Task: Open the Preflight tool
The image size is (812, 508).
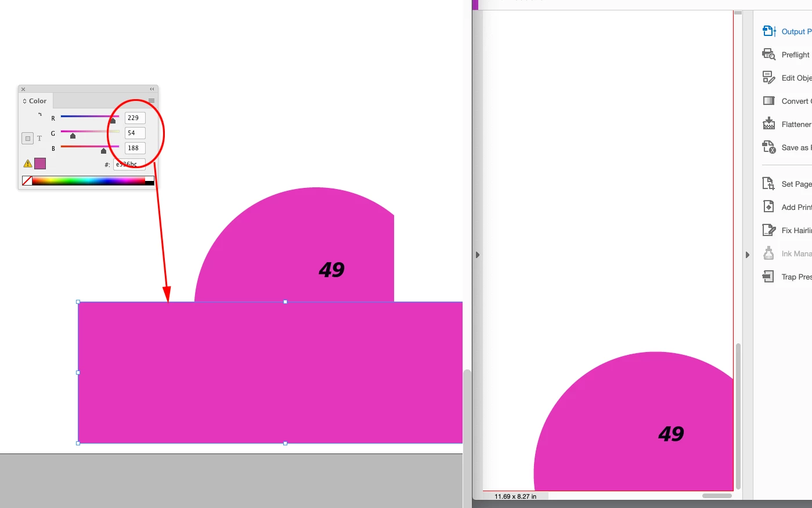Action: click(x=786, y=55)
